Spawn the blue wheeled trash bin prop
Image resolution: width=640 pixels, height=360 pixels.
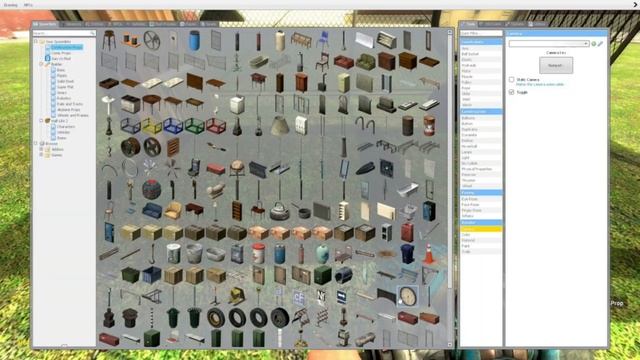(x=407, y=254)
